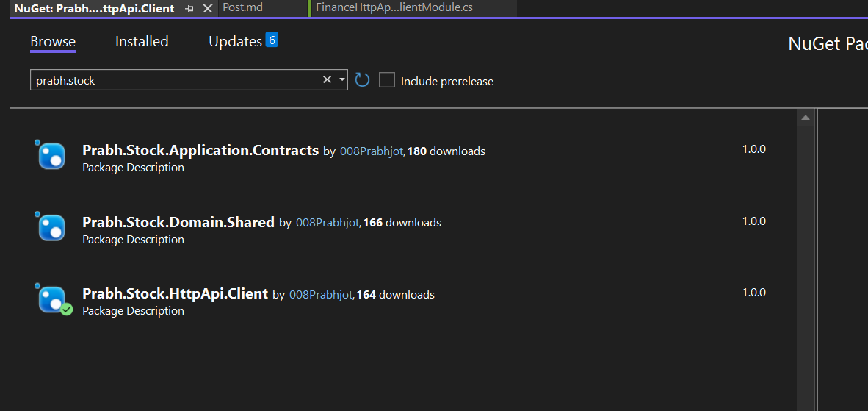Click Package Description under HttpApi.Client
The width and height of the screenshot is (868, 411).
point(134,311)
